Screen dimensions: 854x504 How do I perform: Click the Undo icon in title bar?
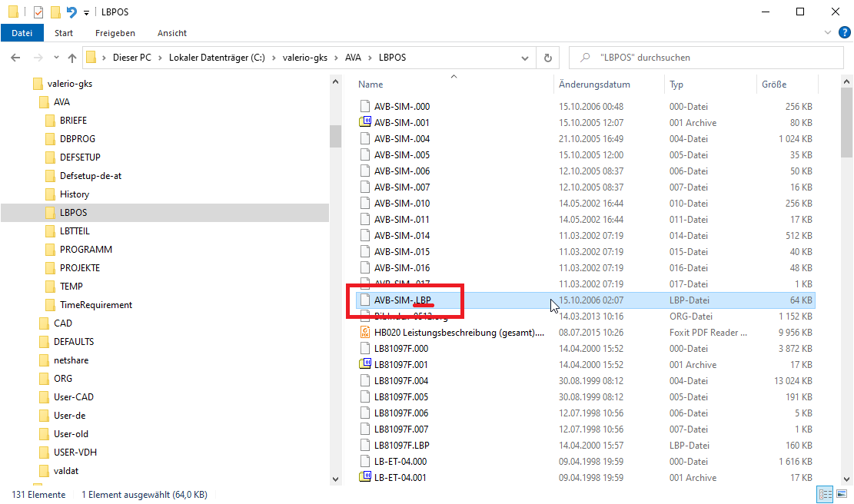coord(71,12)
